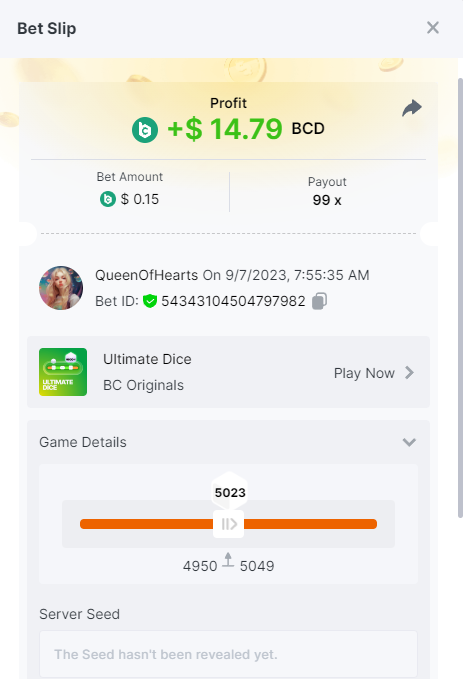Screen dimensions: 463x679
Task: Click the vertical scrollbar on the right
Action: pos(460,297)
